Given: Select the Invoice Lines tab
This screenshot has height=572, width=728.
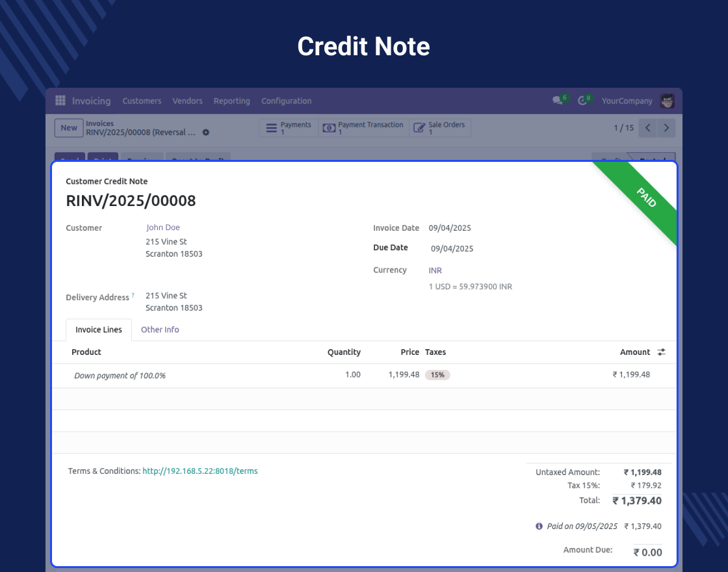Looking at the screenshot, I should click(98, 330).
